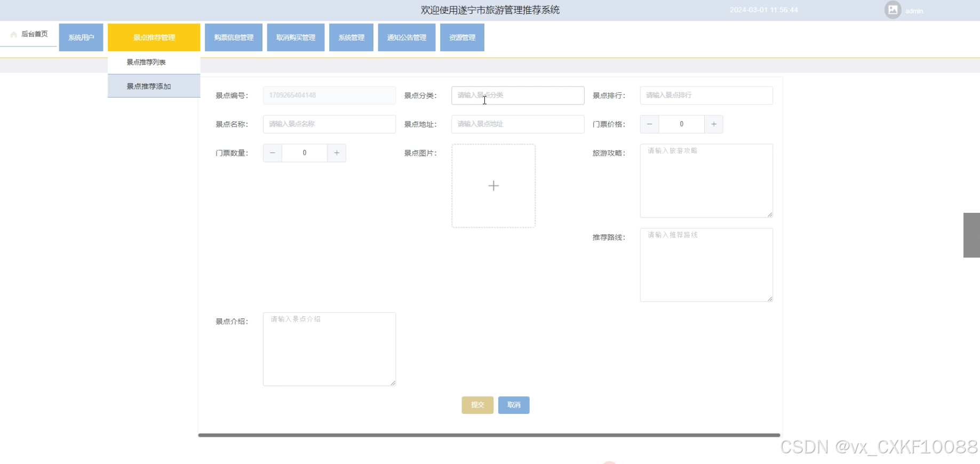The image size is (980, 464).
Task: Click the system title 欢迎使用遂宁市旅游管理推荐系统
Action: tap(490, 10)
